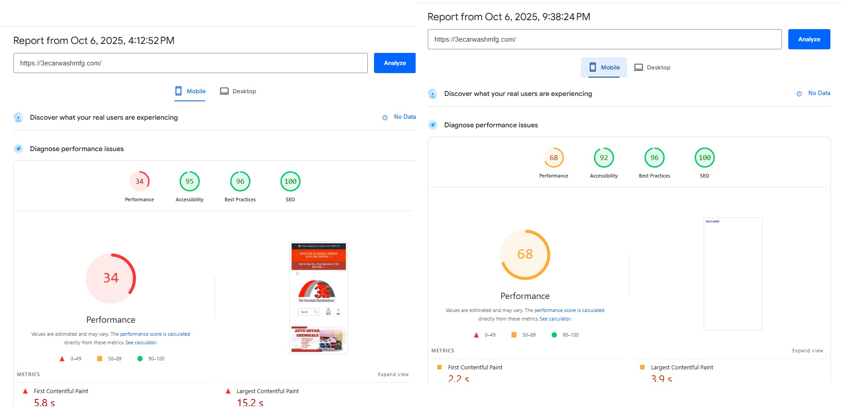Click the large Performance 68 gauge
The width and height of the screenshot is (868, 416).
tap(525, 255)
